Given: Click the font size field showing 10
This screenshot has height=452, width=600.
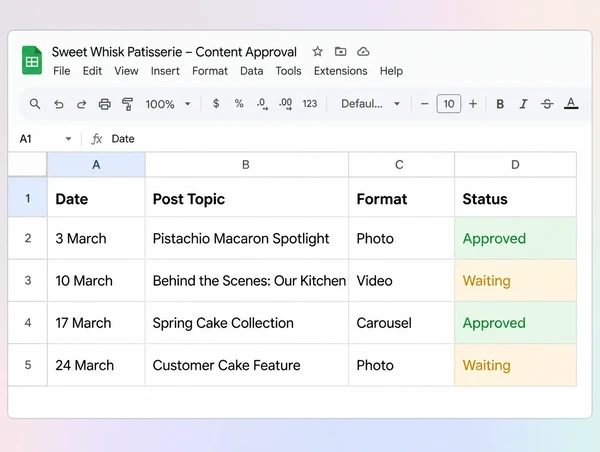Looking at the screenshot, I should 448,104.
